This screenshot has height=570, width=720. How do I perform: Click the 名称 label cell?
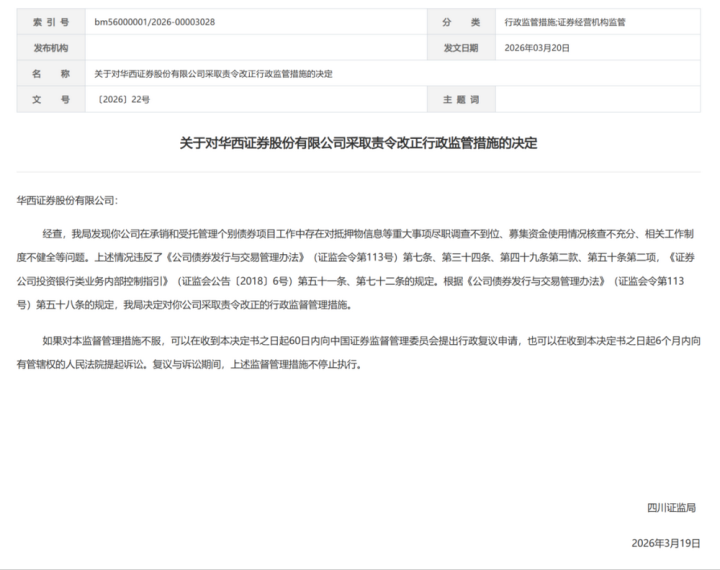coord(51,73)
